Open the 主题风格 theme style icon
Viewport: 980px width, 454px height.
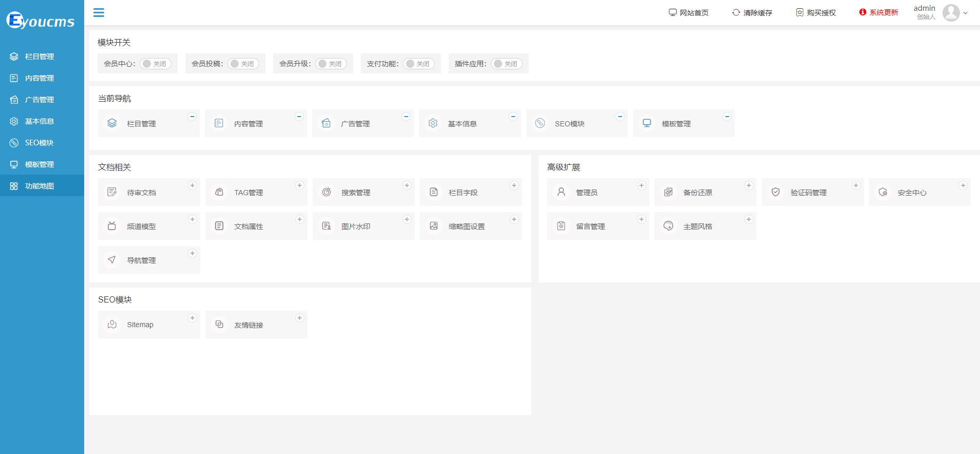pyautogui.click(x=668, y=226)
